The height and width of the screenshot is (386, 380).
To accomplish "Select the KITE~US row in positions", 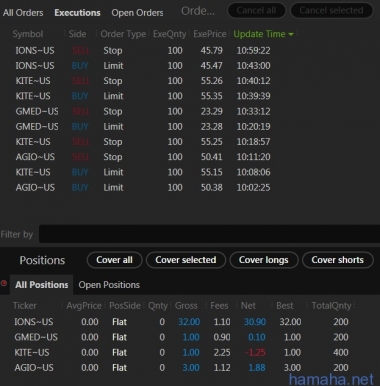I will click(182, 353).
